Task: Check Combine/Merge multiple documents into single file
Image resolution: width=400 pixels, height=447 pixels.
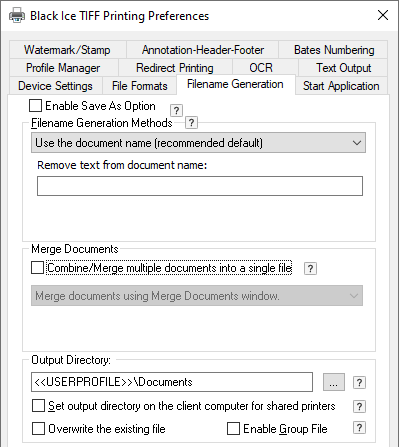Action: click(x=37, y=268)
